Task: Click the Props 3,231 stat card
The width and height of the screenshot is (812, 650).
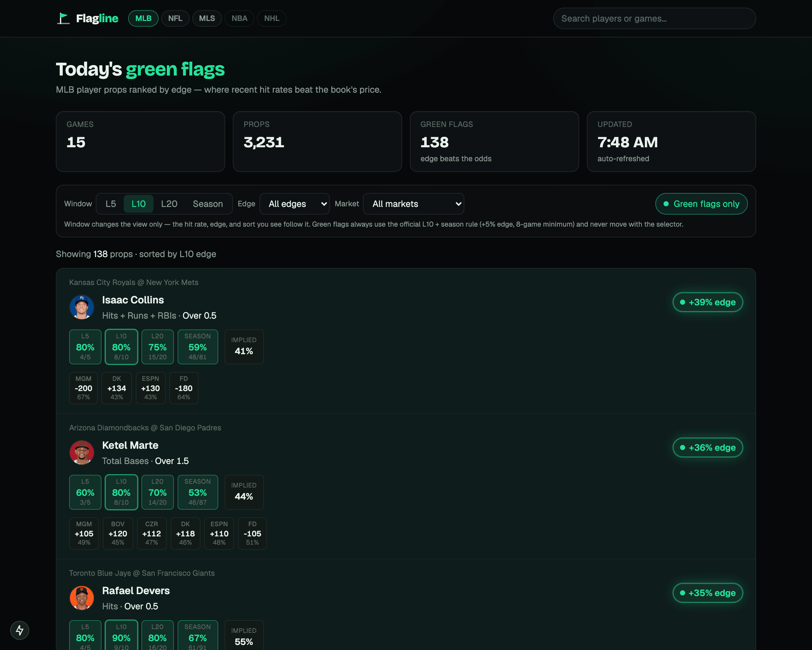Action: point(318,142)
